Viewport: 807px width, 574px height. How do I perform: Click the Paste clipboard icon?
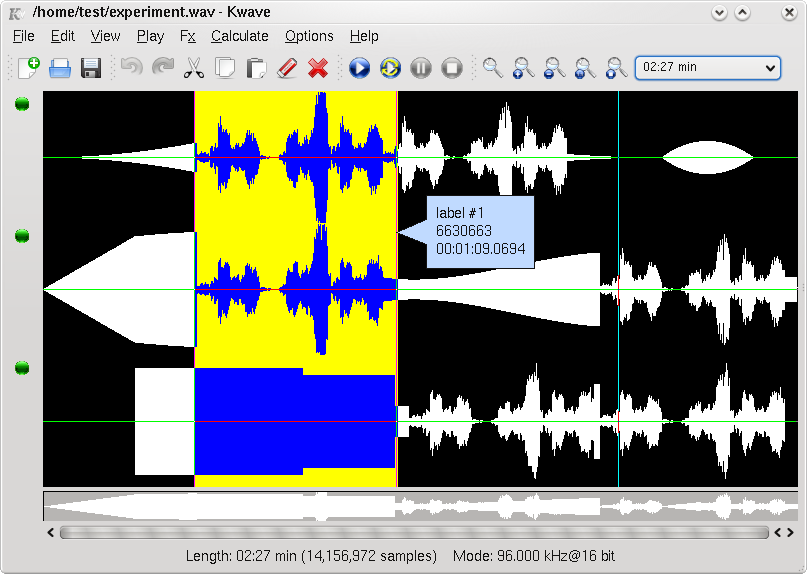tap(256, 68)
